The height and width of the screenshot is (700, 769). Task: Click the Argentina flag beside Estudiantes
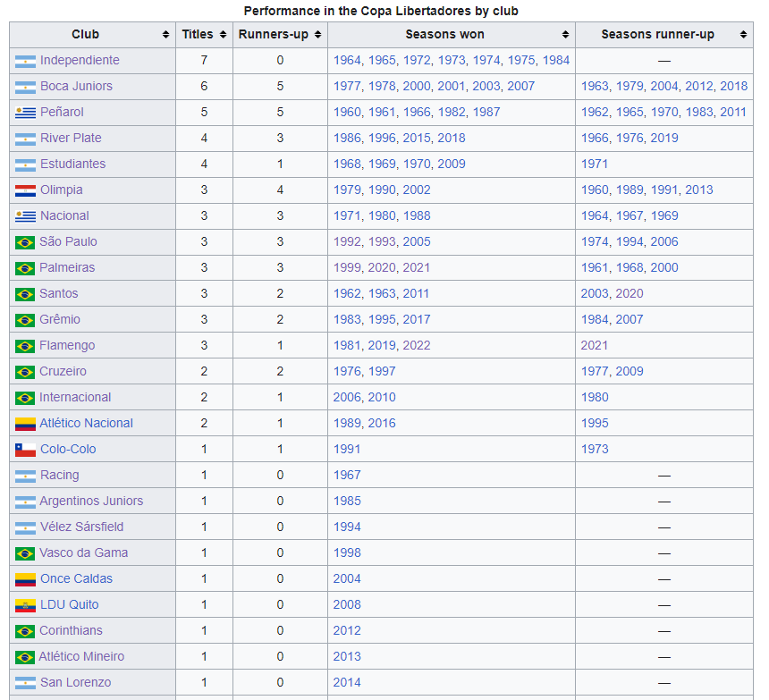coord(26,164)
